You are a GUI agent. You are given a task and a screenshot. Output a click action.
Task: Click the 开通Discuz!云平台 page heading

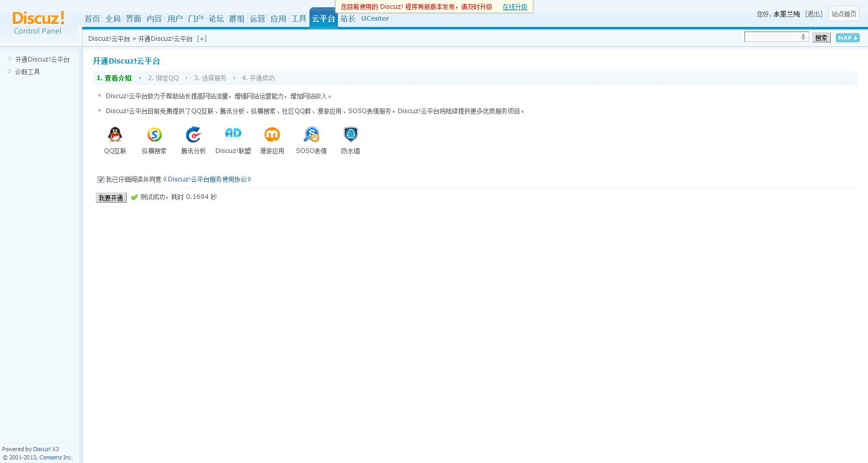[x=127, y=61]
